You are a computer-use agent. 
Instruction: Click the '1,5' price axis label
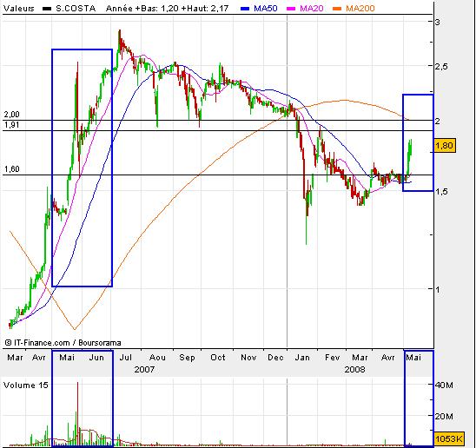coord(441,192)
